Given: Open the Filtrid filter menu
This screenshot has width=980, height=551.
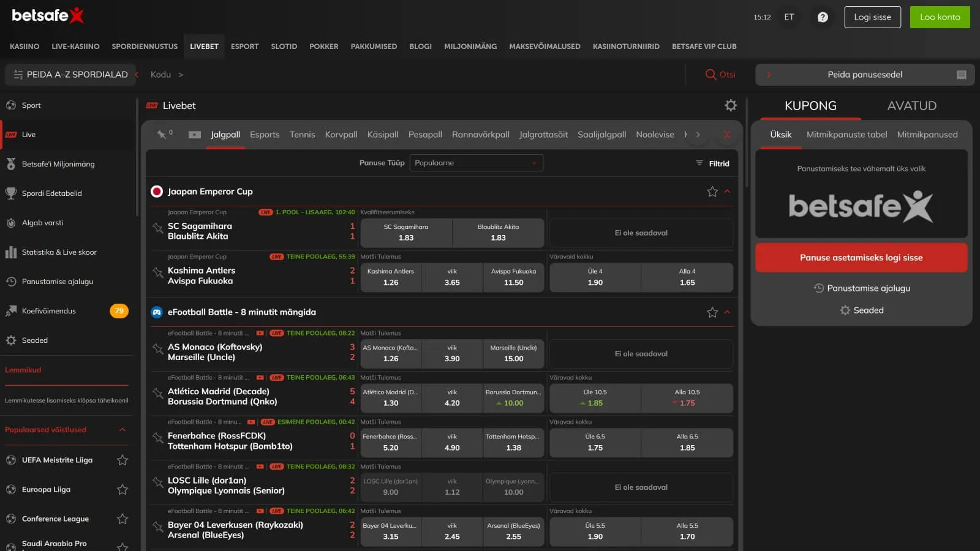Looking at the screenshot, I should click(x=712, y=163).
